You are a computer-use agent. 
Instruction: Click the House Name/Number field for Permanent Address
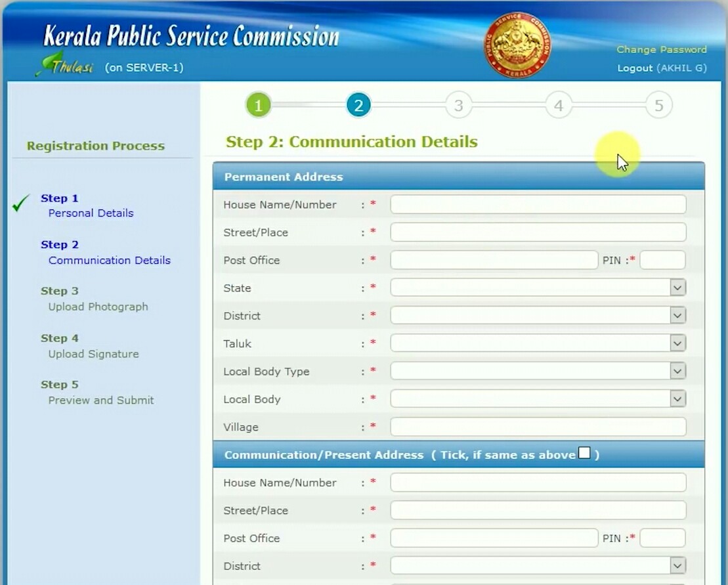[x=538, y=204]
